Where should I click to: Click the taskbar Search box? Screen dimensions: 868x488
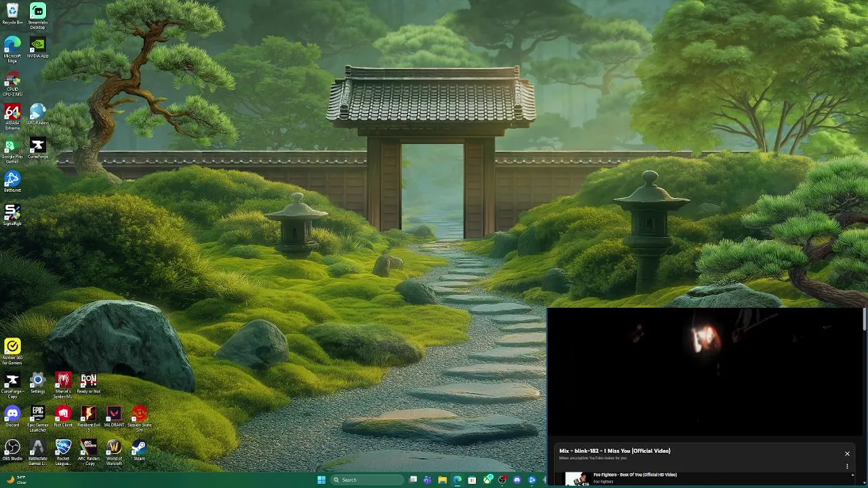pyautogui.click(x=367, y=480)
